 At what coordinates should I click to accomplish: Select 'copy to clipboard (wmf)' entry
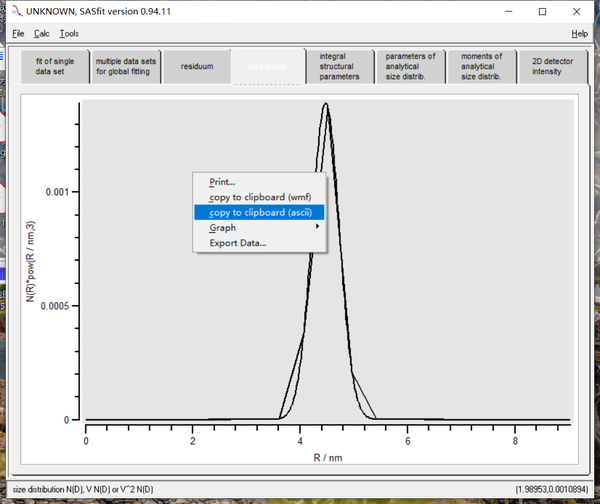(x=260, y=197)
